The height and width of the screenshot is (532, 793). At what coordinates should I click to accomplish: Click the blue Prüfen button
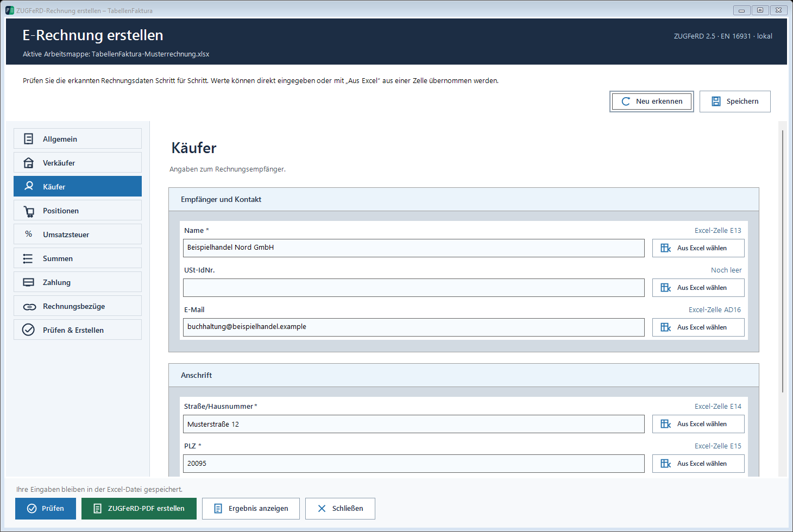point(46,509)
